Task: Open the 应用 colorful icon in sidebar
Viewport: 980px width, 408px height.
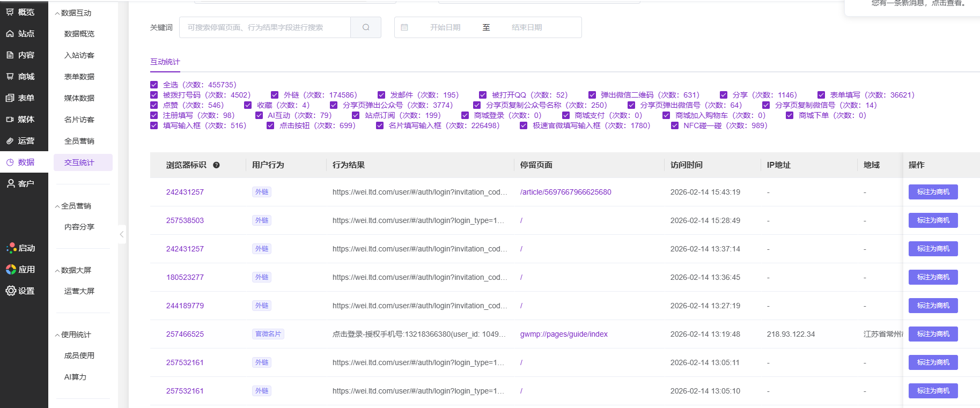Action: point(20,269)
